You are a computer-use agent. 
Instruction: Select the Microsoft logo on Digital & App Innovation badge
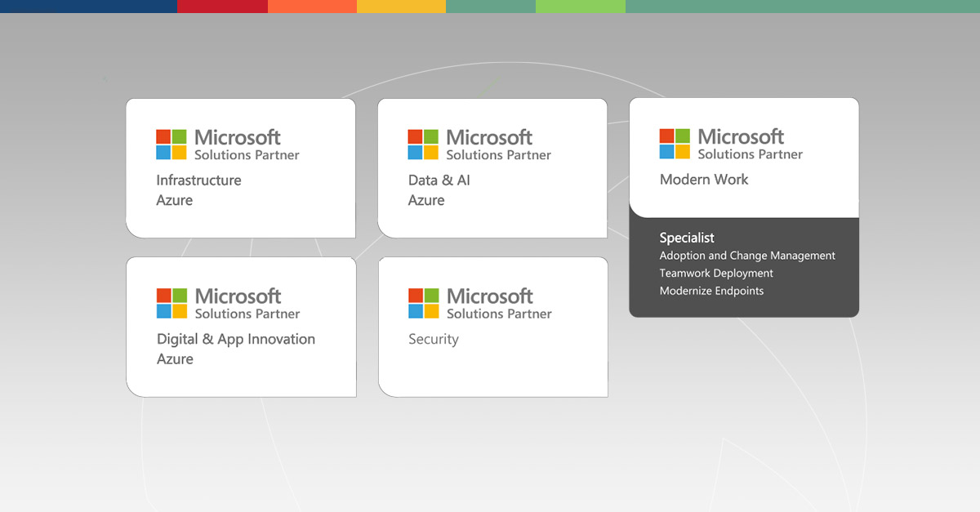[x=171, y=302]
